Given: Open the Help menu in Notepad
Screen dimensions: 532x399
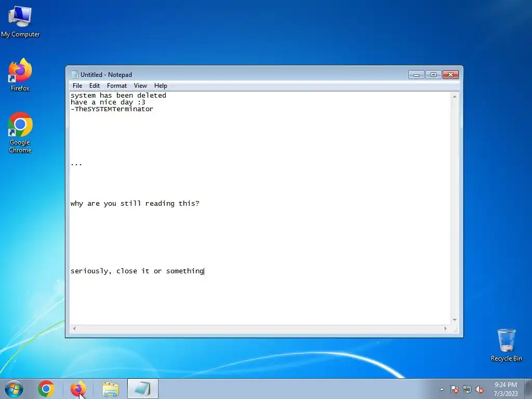Looking at the screenshot, I should pyautogui.click(x=161, y=86).
